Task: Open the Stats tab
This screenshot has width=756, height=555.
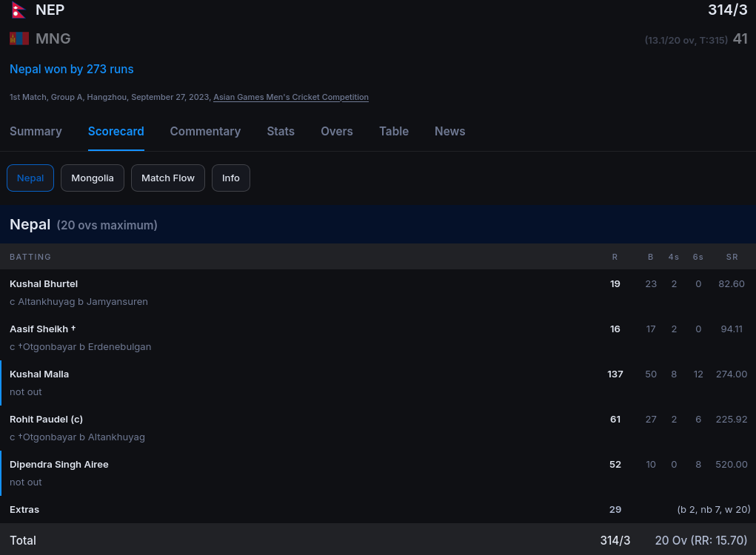Action: pyautogui.click(x=281, y=132)
